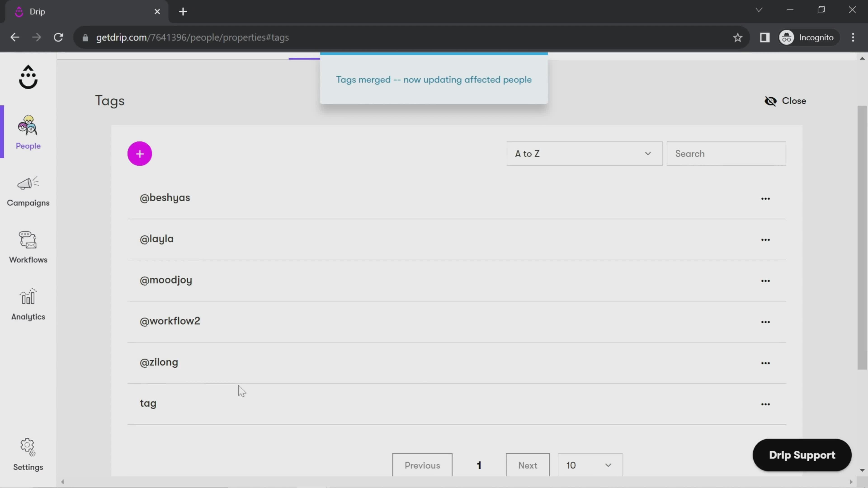Open options for @moodjoy tag
868x488 pixels.
pos(765,280)
